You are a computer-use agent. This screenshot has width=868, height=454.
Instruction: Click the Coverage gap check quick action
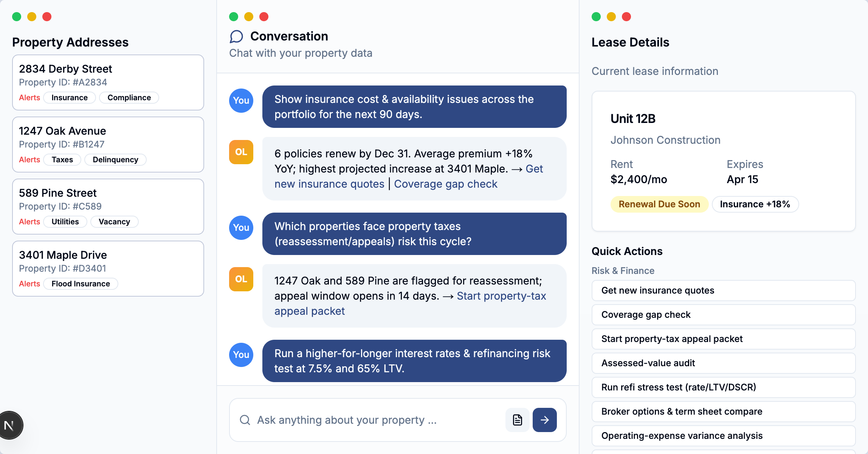(723, 314)
